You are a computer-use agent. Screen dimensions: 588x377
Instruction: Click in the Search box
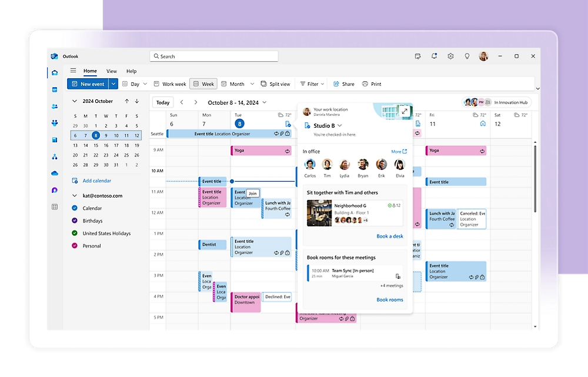click(x=214, y=56)
